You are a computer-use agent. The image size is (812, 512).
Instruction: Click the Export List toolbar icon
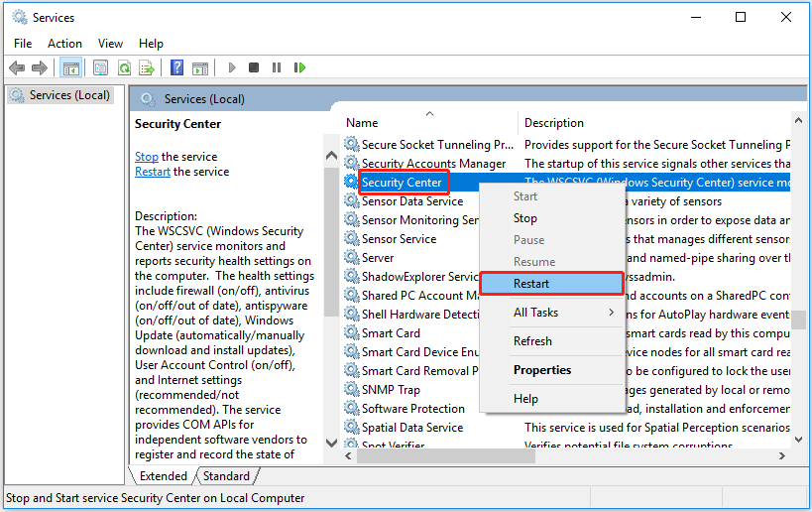click(x=147, y=67)
